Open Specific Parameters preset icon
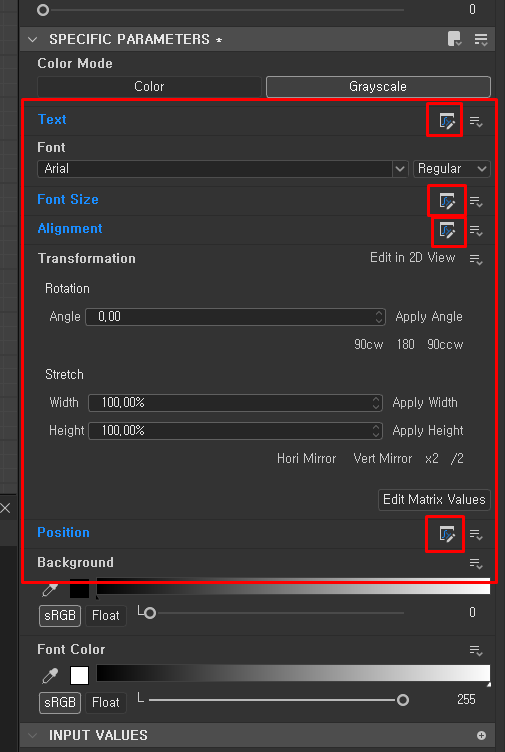This screenshot has height=752, width=505. 454,39
